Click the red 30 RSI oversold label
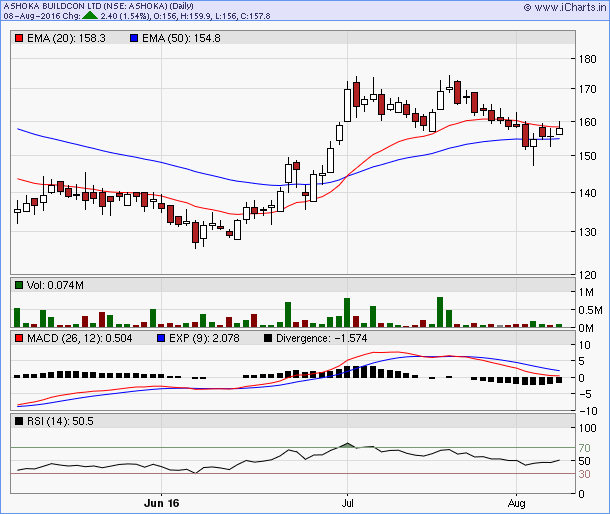Viewport: 610px width, 514px height. pyautogui.click(x=585, y=474)
